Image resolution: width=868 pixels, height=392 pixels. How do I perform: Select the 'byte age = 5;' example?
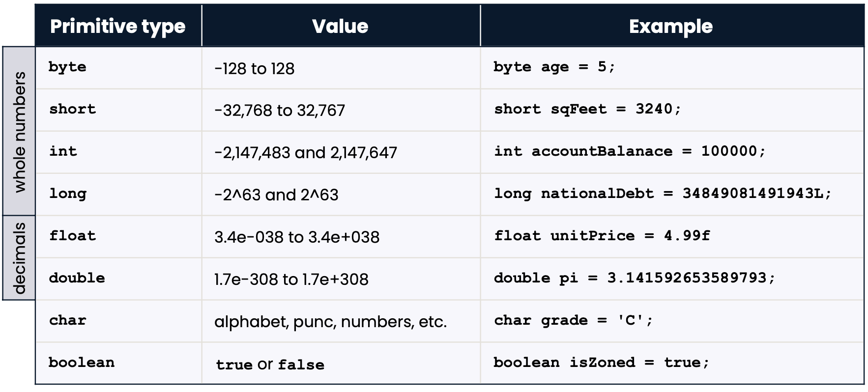pyautogui.click(x=554, y=67)
